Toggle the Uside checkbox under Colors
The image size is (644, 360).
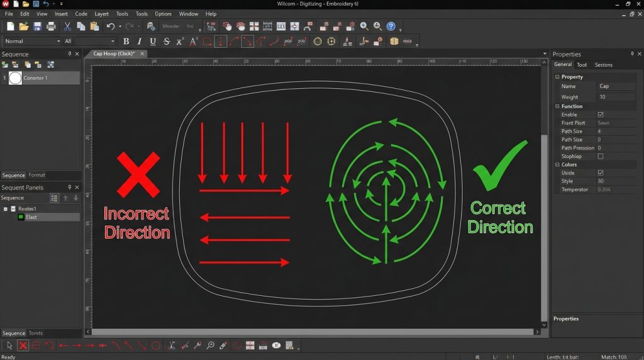tap(601, 172)
